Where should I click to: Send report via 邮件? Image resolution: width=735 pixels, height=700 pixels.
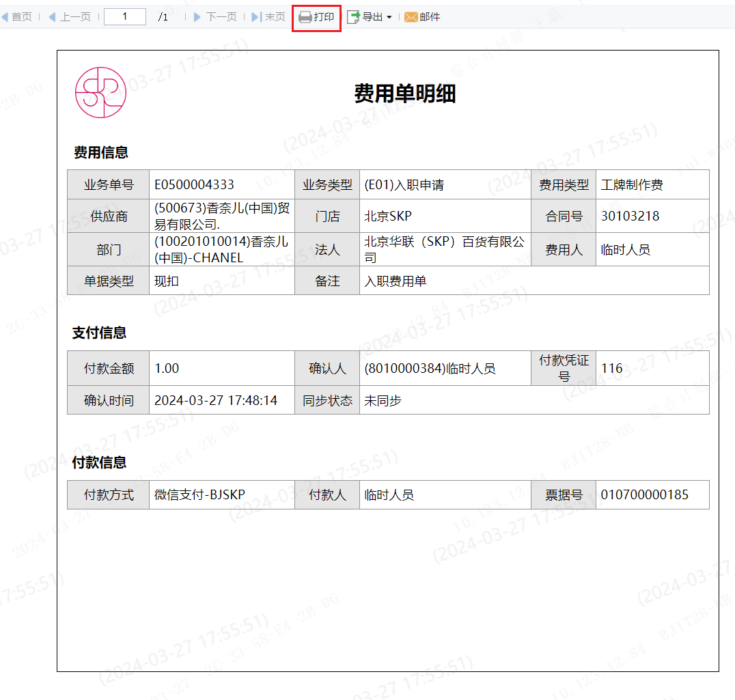point(430,17)
